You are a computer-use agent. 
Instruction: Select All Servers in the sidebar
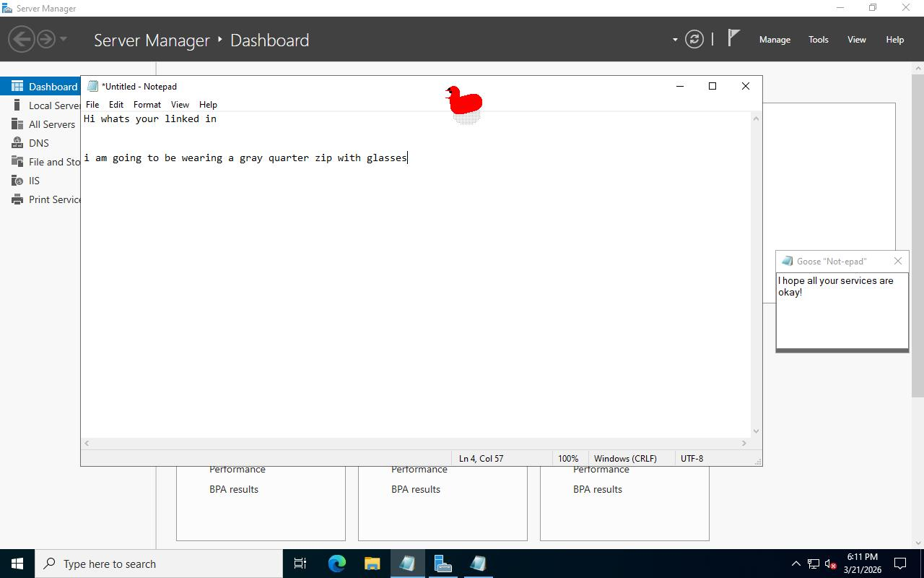pyautogui.click(x=51, y=124)
